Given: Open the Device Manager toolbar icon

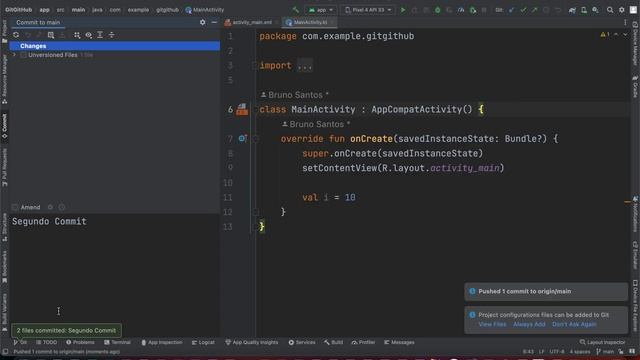Looking at the screenshot, I should 584,10.
